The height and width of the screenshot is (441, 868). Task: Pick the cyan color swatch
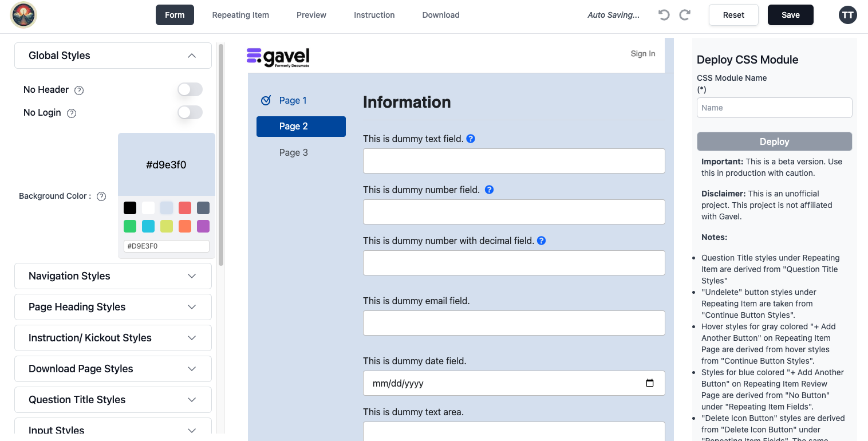148,226
